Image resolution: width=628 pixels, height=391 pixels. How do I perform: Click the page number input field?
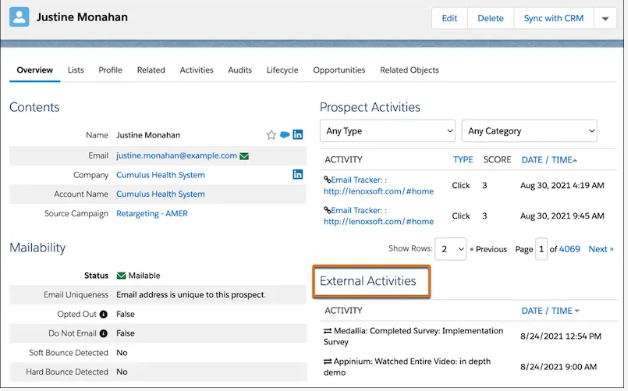(x=541, y=249)
